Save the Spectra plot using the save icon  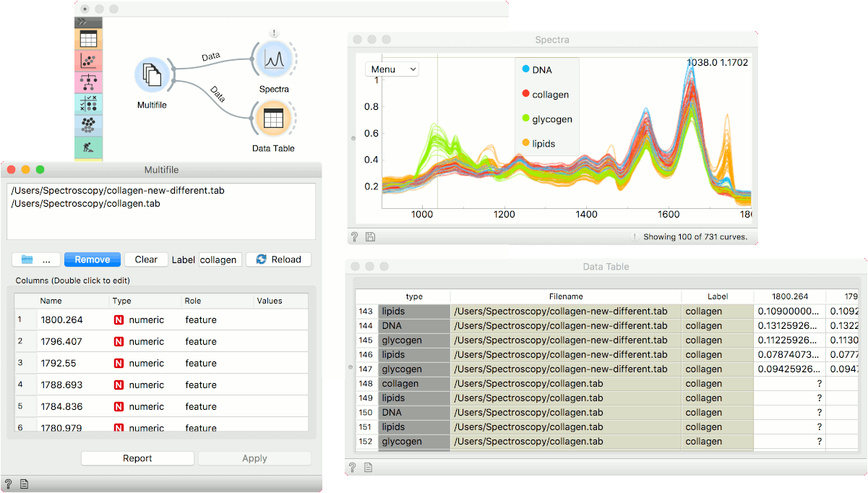tap(369, 236)
